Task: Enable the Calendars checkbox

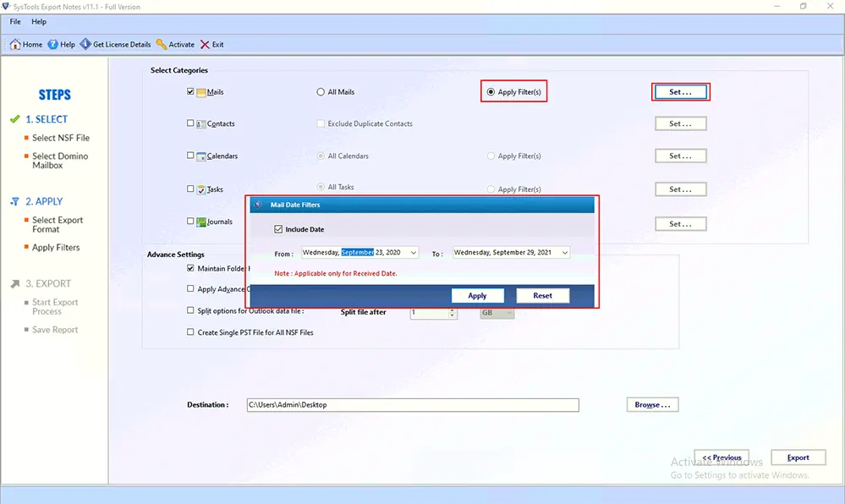Action: coord(190,156)
